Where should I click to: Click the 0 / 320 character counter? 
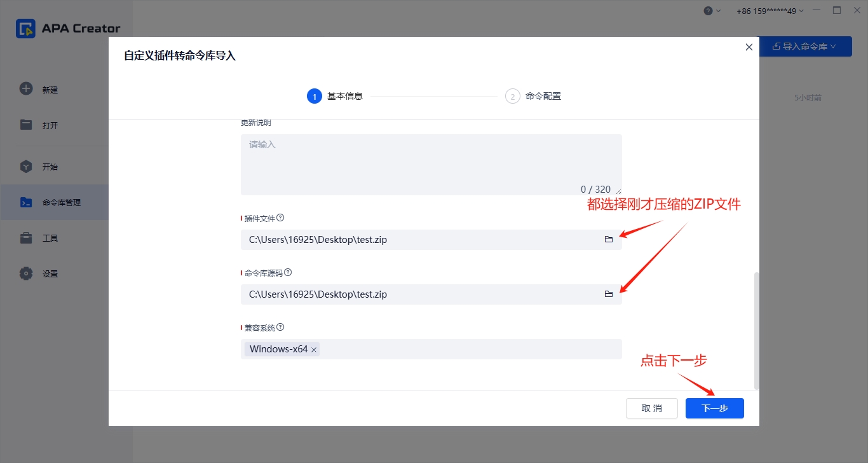pos(595,189)
